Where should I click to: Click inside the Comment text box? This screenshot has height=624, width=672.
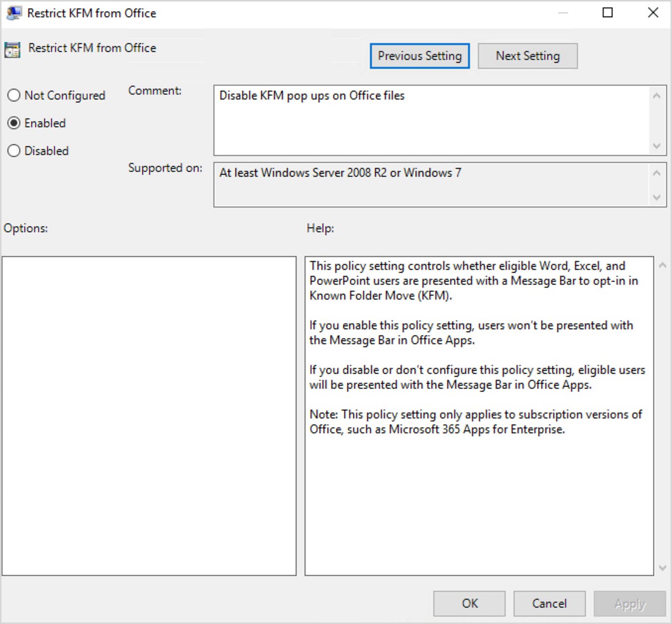(431, 120)
